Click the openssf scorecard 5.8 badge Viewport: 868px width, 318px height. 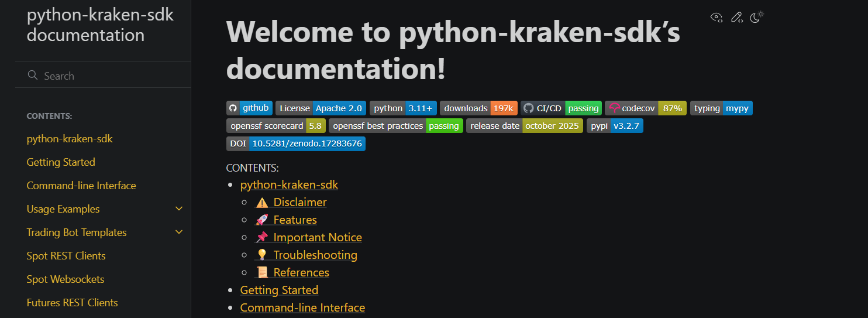(x=276, y=126)
